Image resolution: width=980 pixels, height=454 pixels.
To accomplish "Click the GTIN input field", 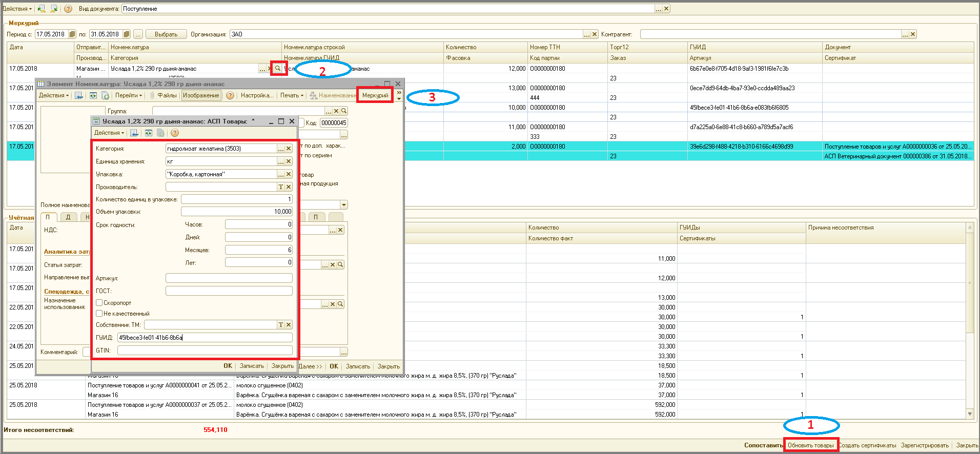I will coord(205,350).
